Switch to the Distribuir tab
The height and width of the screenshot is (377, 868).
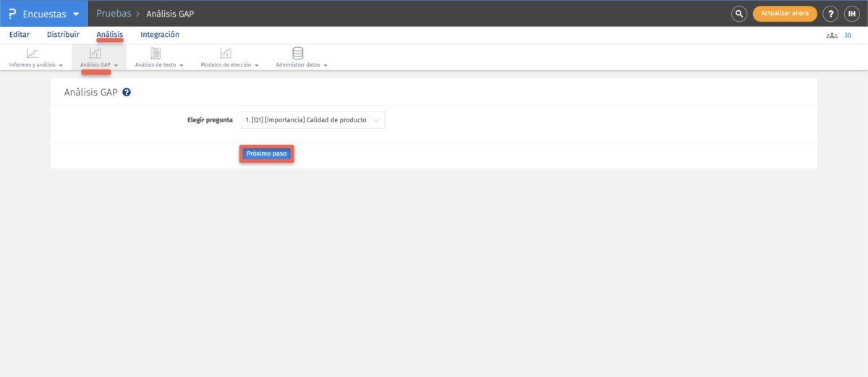pos(63,35)
